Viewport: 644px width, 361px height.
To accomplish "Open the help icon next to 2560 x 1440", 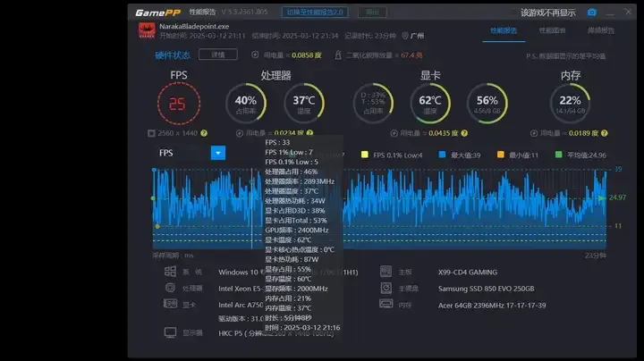I will 204,133.
